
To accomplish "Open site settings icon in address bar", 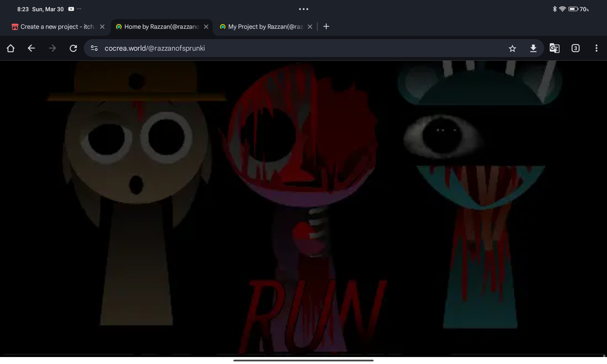I will (x=94, y=48).
